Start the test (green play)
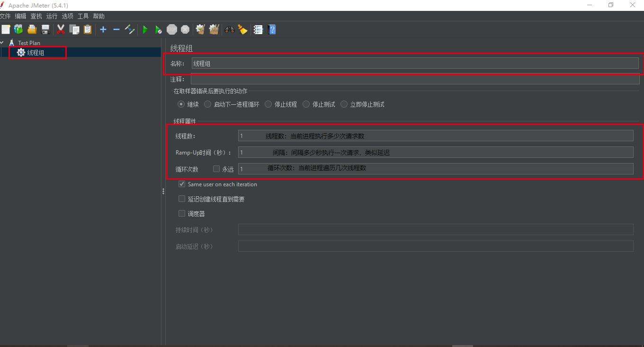The image size is (644, 347). (145, 29)
